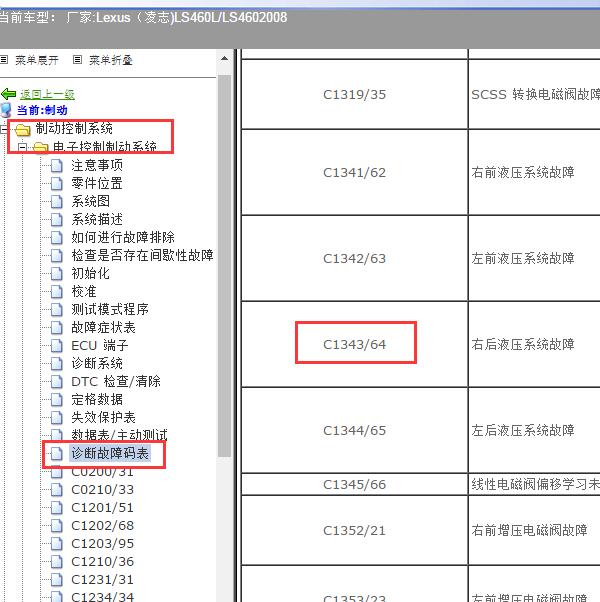
Task: Open the C1201/51 tree entry
Action: (x=102, y=508)
